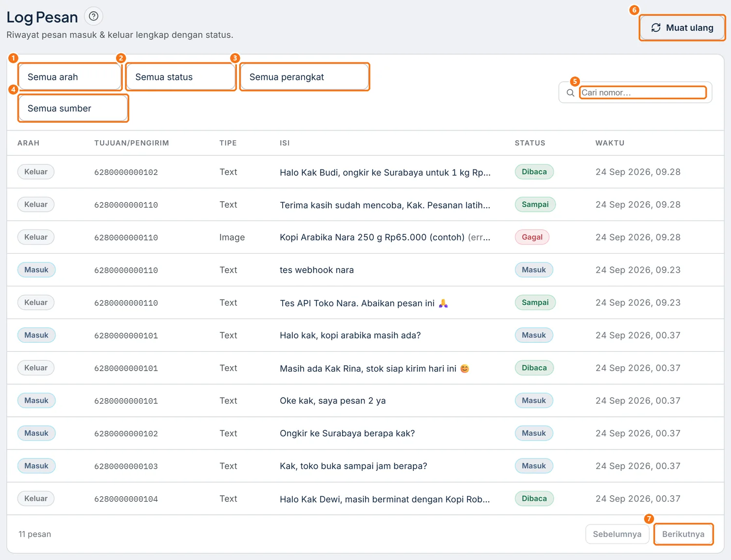Image resolution: width=731 pixels, height=560 pixels.
Task: Click the WAKTU column header
Action: pos(610,143)
